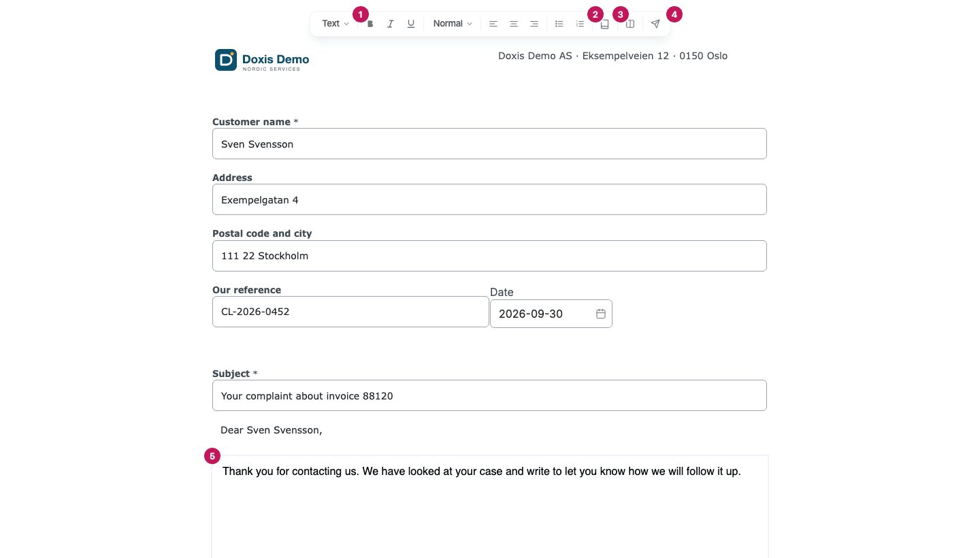Click the 'Our reference' label

[246, 290]
